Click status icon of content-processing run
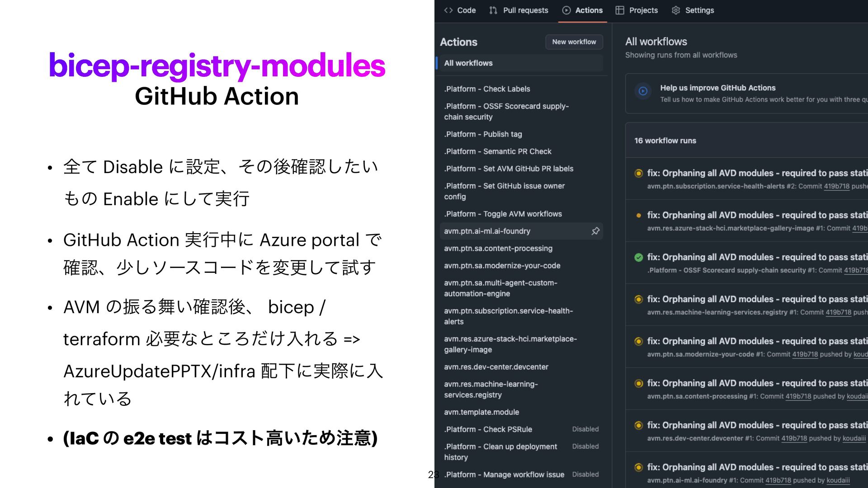This screenshot has width=868, height=488. 638,383
